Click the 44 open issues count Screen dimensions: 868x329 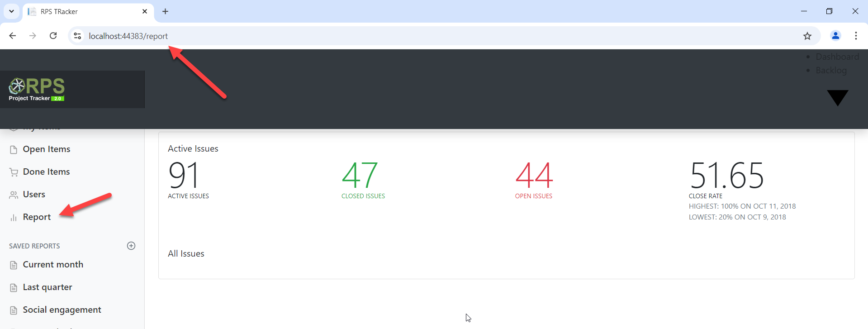(x=534, y=176)
